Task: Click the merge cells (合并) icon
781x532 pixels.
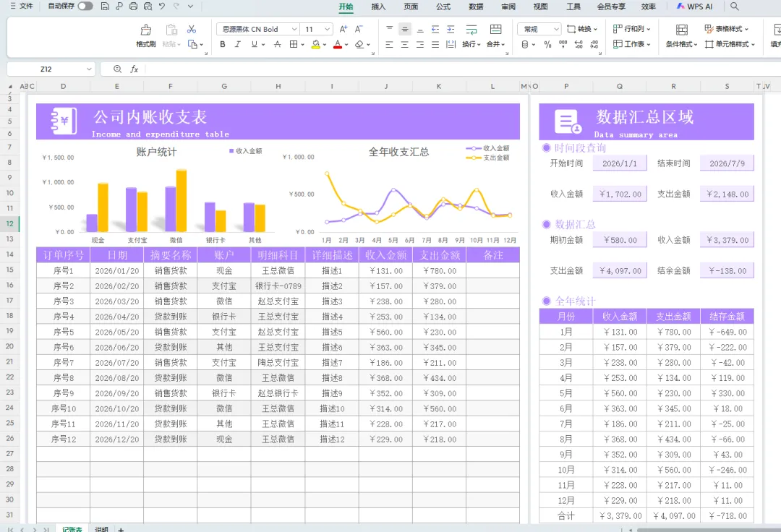Action: click(x=495, y=30)
